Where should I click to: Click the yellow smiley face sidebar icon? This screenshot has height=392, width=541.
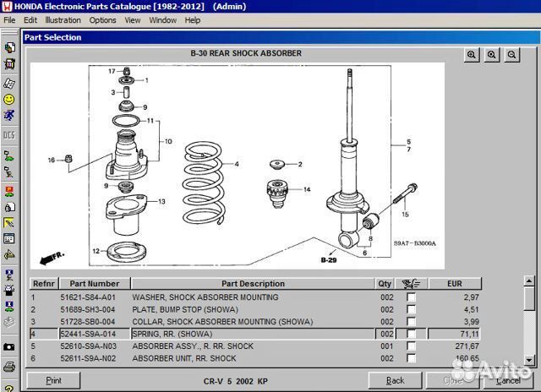[8, 99]
